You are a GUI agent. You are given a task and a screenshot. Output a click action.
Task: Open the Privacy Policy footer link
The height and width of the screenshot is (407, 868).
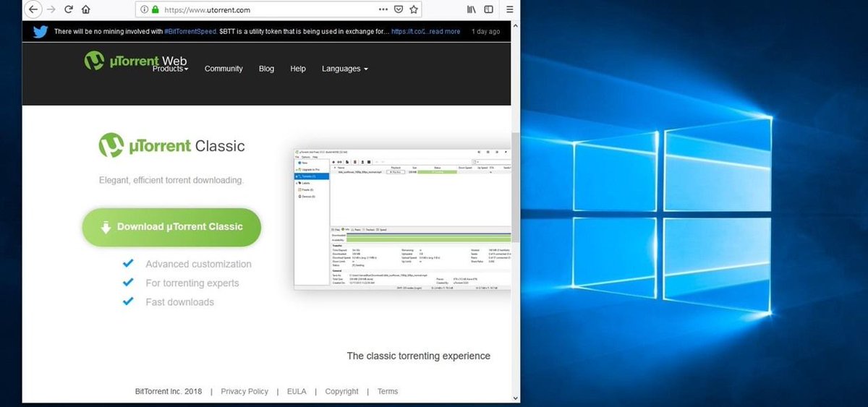[244, 391]
